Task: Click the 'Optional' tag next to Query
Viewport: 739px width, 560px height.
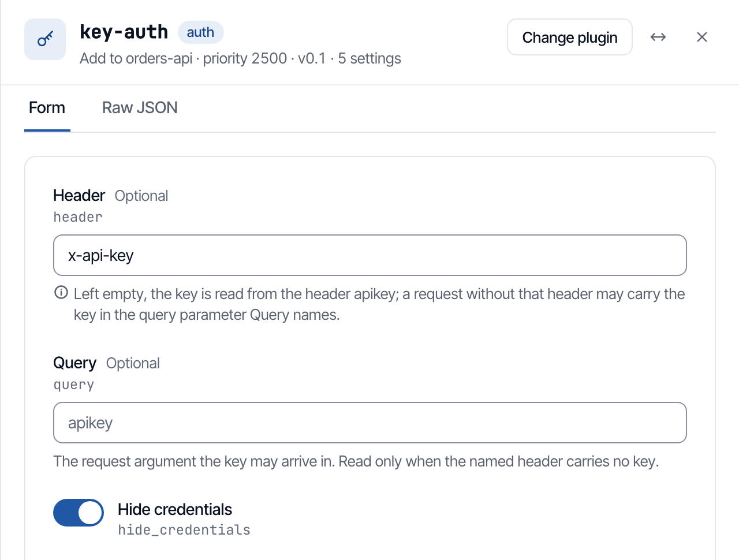Action: pyautogui.click(x=133, y=363)
